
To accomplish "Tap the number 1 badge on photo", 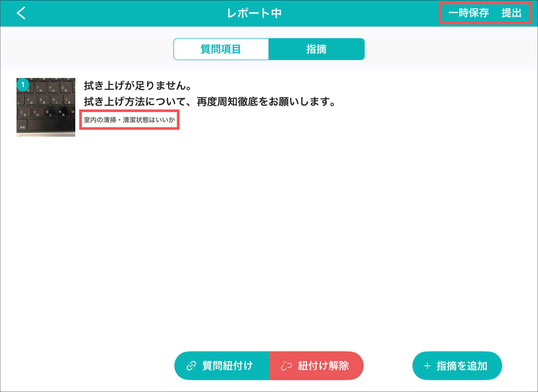I will [23, 85].
